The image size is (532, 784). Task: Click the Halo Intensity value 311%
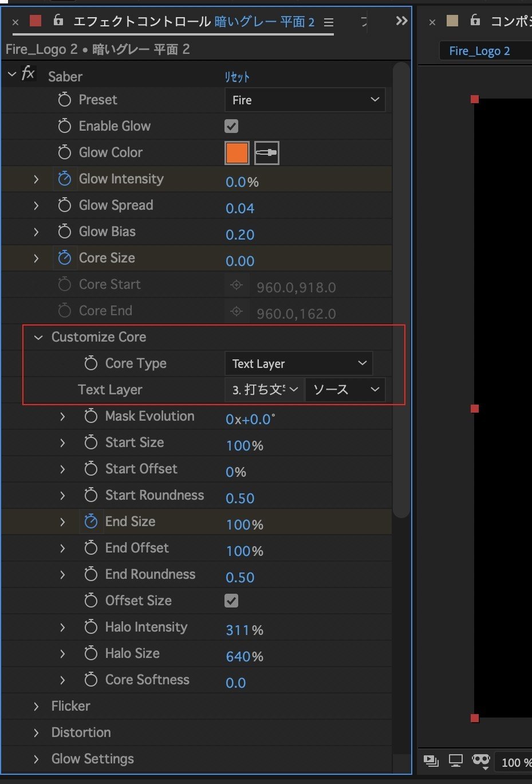pos(245,630)
